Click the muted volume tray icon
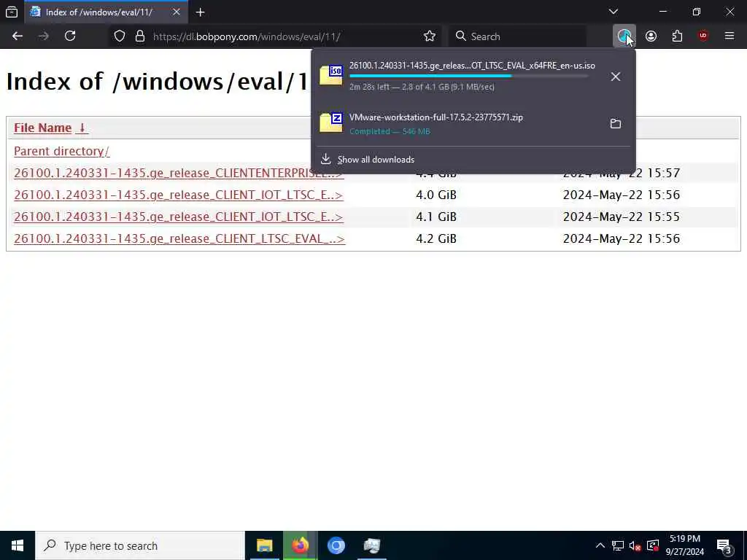Screen dimensions: 747x560 (635, 545)
